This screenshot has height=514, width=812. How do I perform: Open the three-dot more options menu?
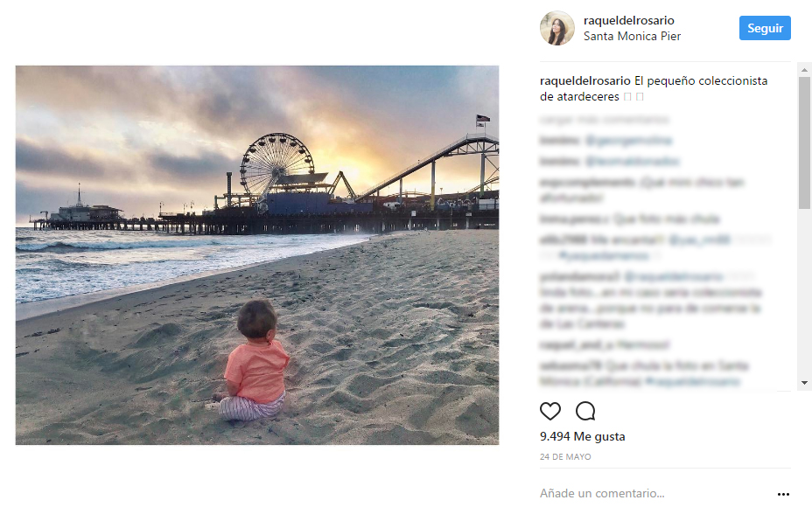(x=783, y=494)
